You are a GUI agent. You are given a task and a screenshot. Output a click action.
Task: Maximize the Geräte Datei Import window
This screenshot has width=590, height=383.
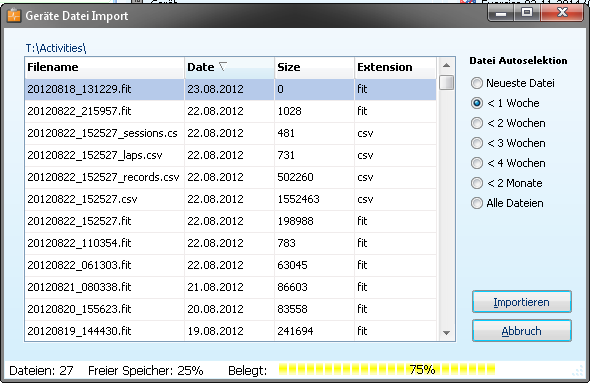click(527, 13)
